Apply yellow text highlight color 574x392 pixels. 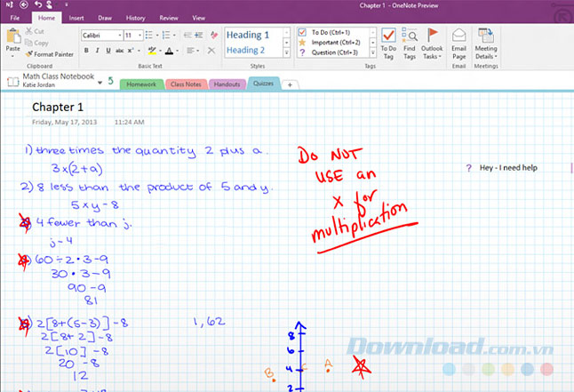pos(152,51)
